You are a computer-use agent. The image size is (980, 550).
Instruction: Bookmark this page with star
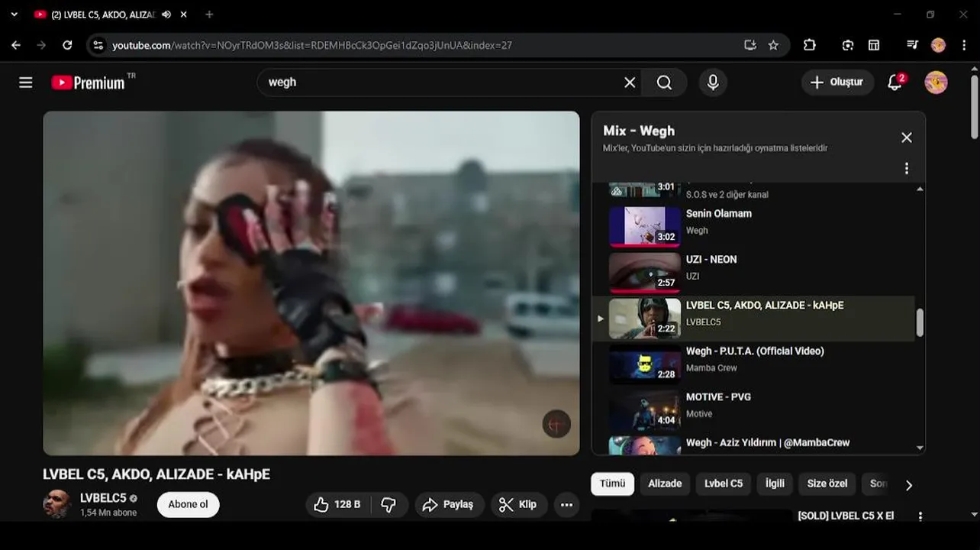pos(773,45)
